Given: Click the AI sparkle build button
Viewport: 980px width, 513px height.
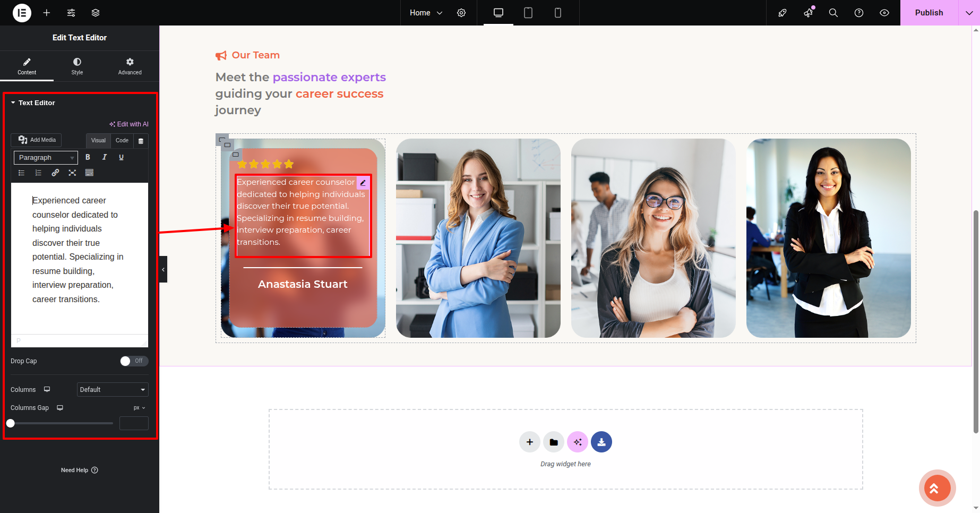Looking at the screenshot, I should pyautogui.click(x=578, y=442).
